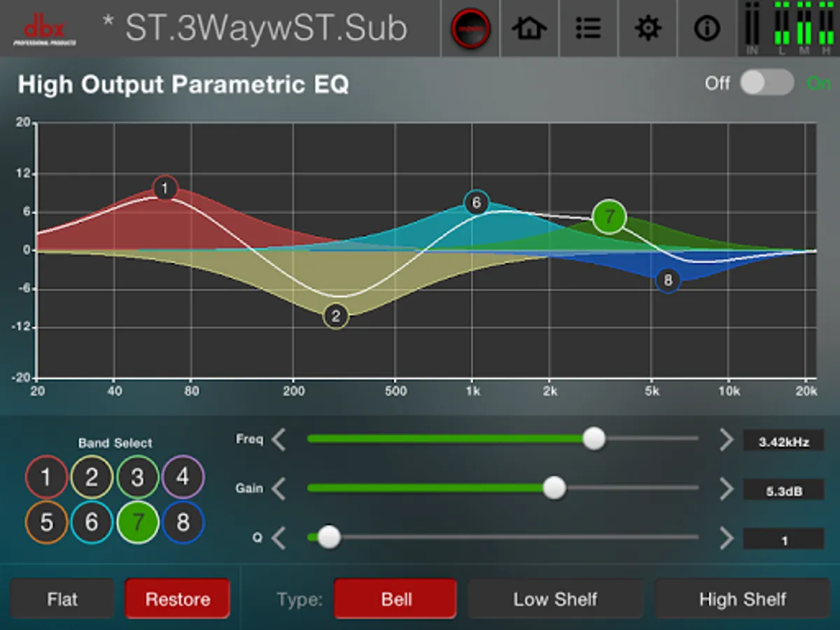
Task: Select band 2 node on EQ graph
Action: click(336, 316)
